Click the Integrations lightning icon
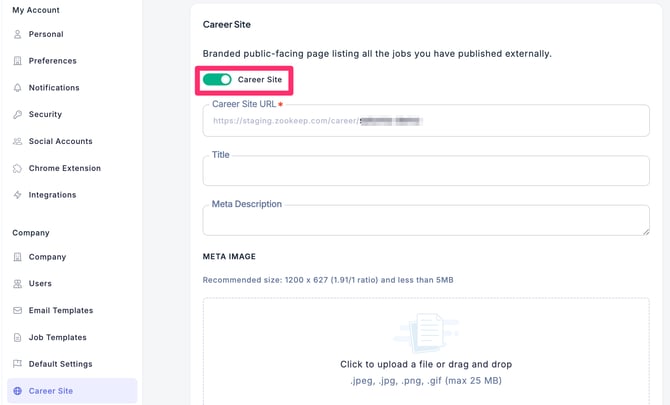The image size is (670, 405). coord(17,195)
